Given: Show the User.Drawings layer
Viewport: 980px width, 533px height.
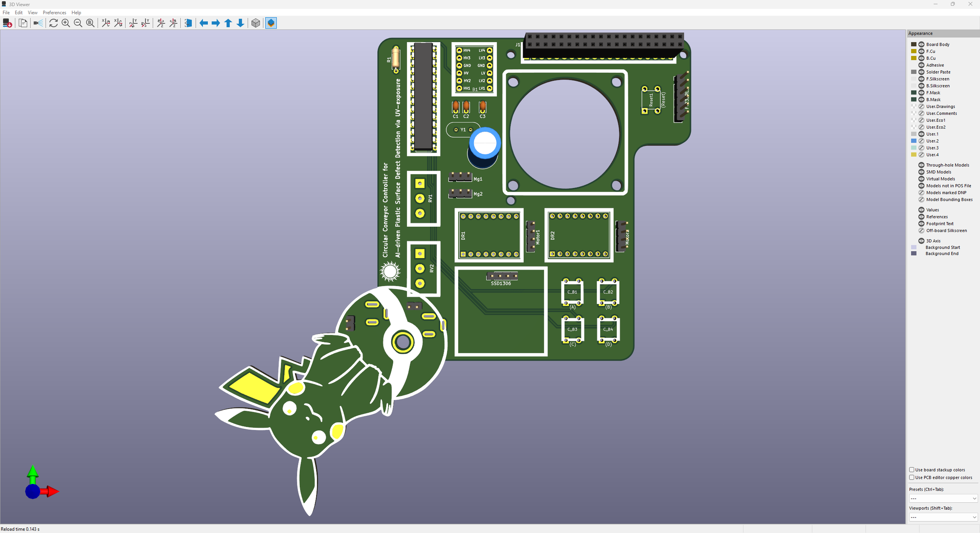Looking at the screenshot, I should (921, 107).
